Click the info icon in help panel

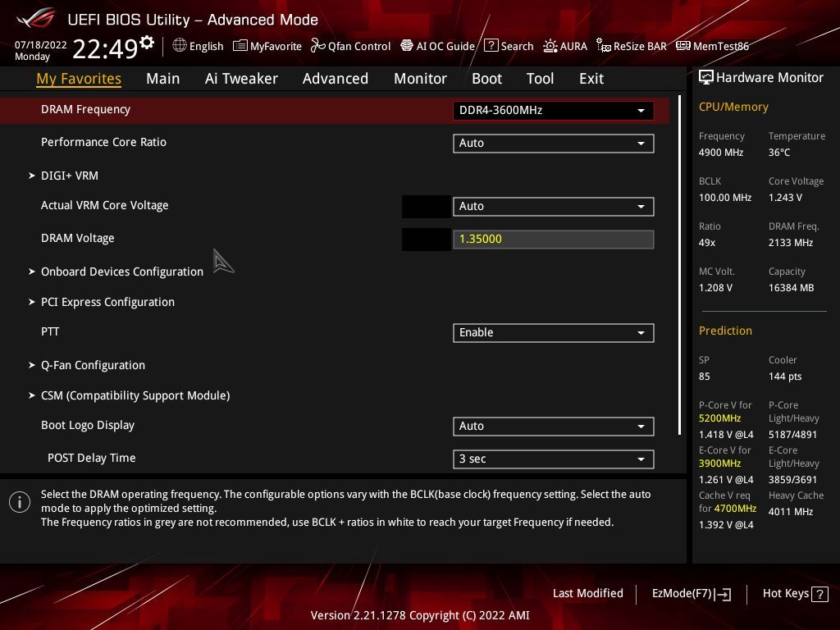point(20,502)
